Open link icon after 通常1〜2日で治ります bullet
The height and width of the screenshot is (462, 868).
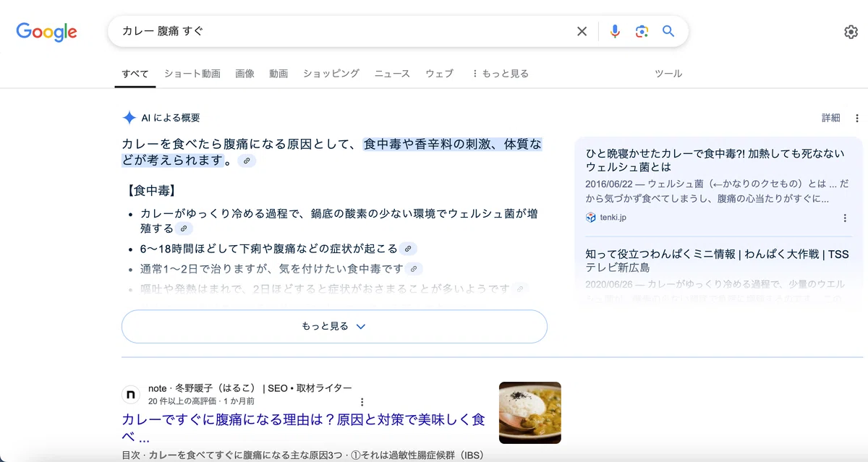(414, 269)
